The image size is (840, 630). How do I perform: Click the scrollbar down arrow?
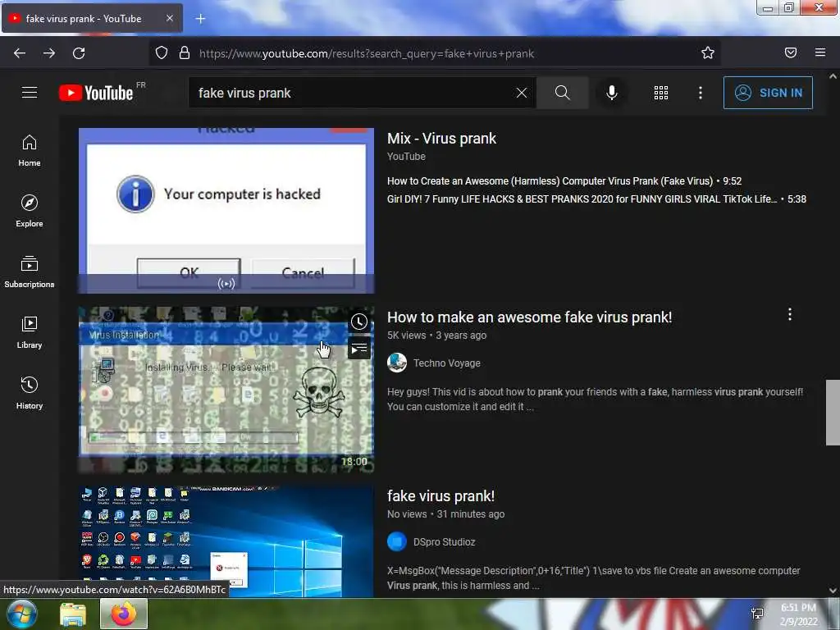pos(833,591)
